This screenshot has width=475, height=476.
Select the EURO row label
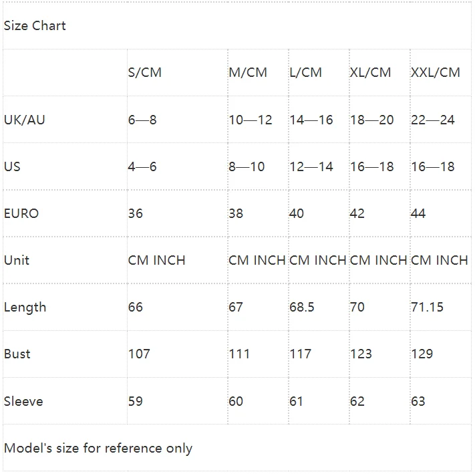click(21, 213)
